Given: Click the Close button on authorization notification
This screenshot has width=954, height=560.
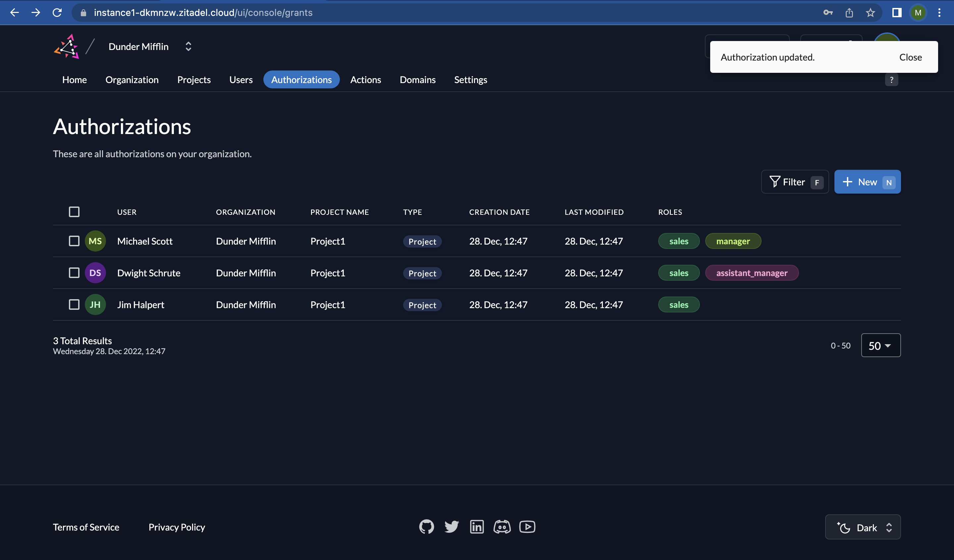Looking at the screenshot, I should click(x=910, y=57).
